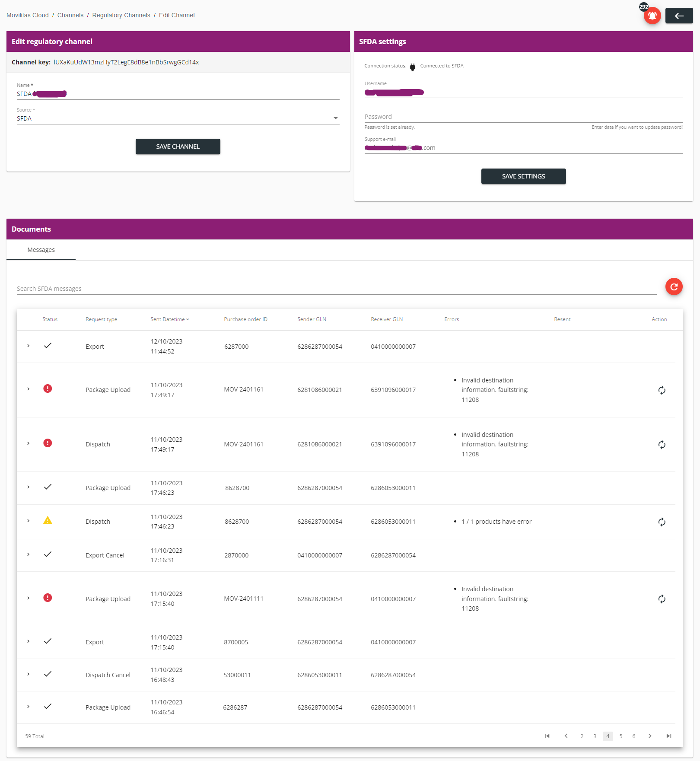Open the notifications bell showing 292
The image size is (700, 761).
(x=652, y=16)
